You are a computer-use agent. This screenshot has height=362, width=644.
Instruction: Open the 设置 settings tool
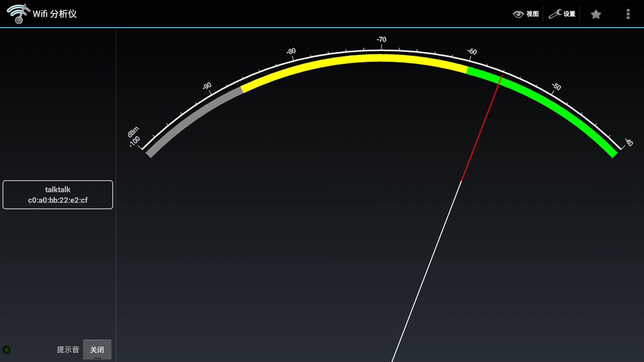[x=562, y=14]
